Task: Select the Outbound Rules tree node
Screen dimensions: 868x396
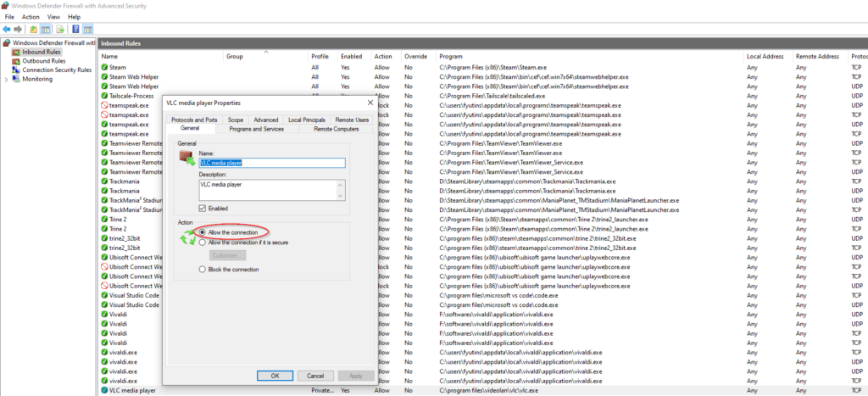Action: tap(44, 61)
